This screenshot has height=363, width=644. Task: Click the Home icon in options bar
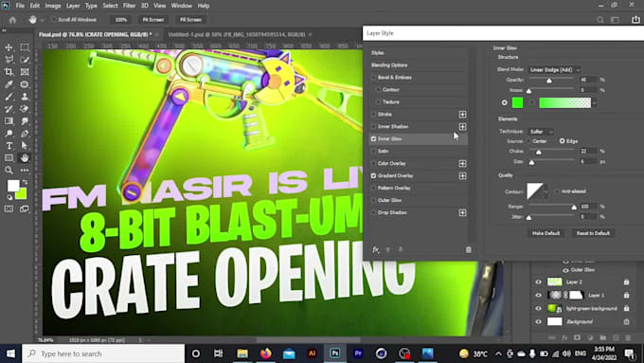pyautogui.click(x=12, y=20)
